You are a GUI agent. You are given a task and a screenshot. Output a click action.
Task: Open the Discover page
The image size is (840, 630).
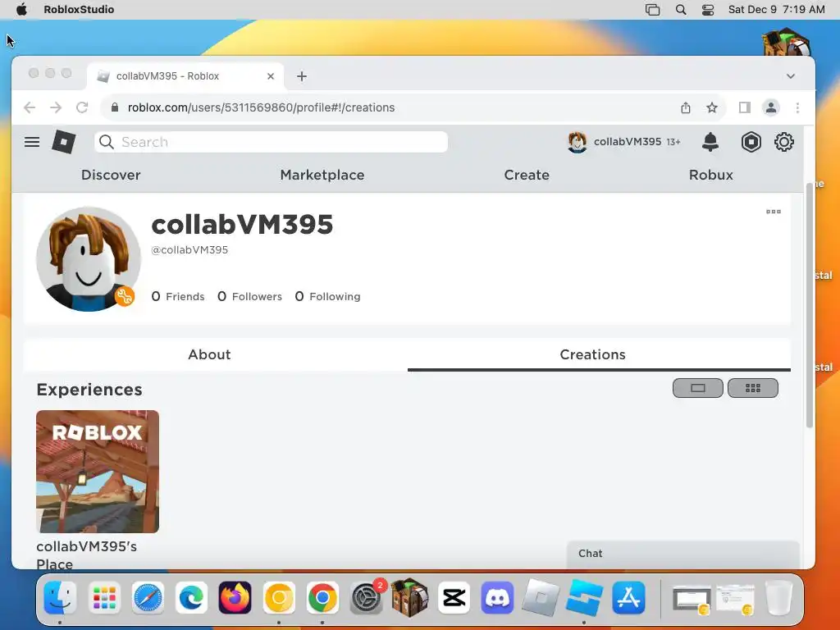point(111,175)
